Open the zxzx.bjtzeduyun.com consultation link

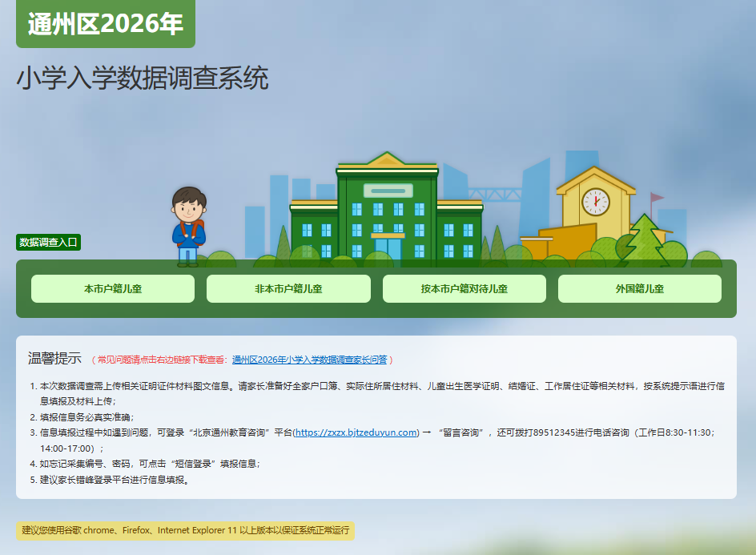[x=356, y=432]
